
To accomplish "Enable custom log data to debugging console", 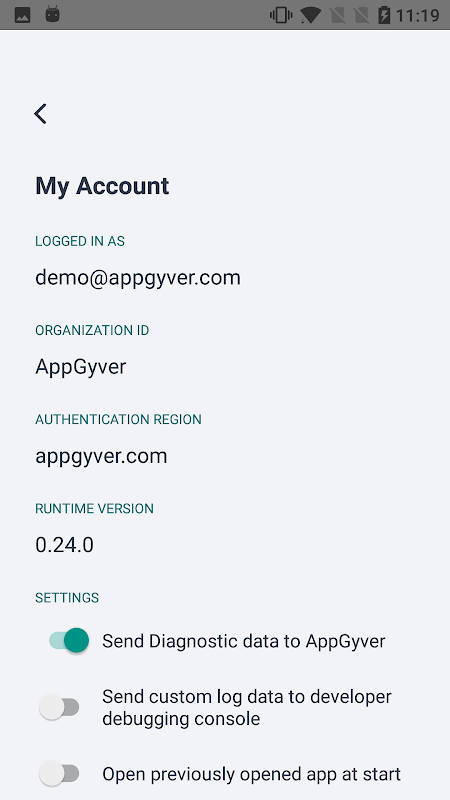I will pyautogui.click(x=59, y=708).
